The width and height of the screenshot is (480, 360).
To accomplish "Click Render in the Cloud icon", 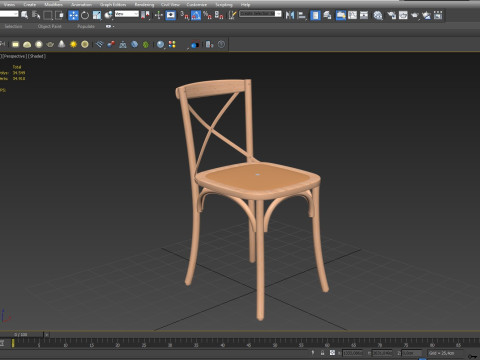I will [x=426, y=15].
